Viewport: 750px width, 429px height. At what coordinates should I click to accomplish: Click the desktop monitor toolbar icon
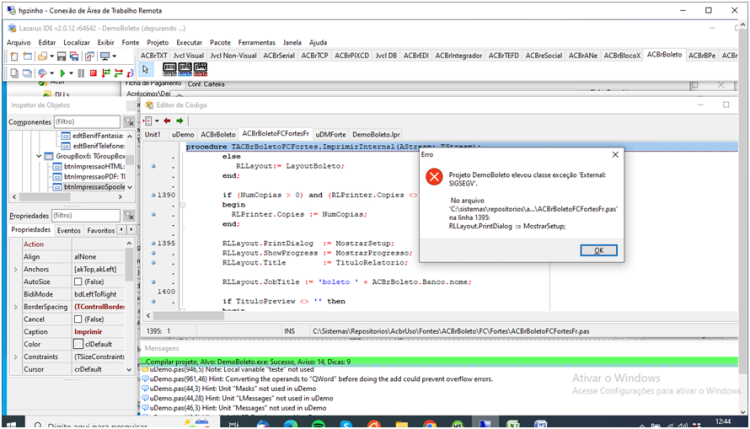point(105,56)
